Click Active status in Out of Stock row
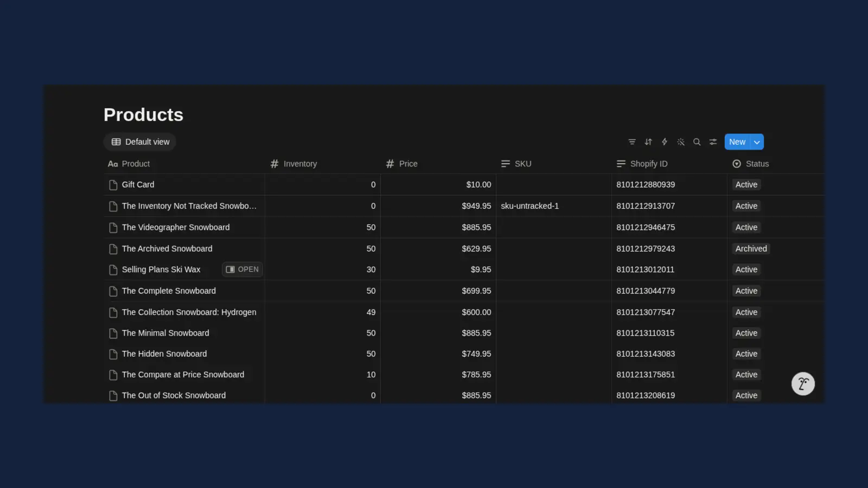The image size is (868, 488). [746, 396]
